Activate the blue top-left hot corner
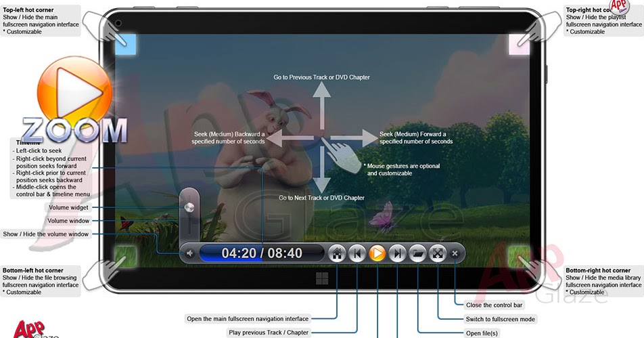The width and height of the screenshot is (644, 338). 125,45
